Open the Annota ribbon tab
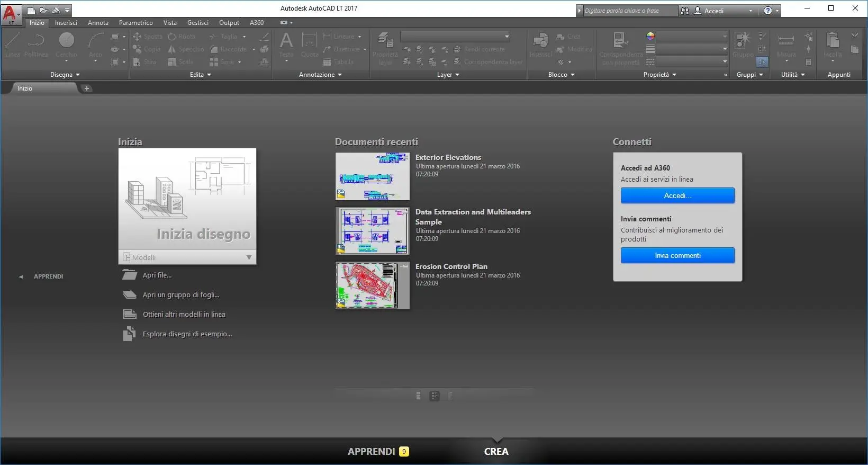 coord(98,23)
